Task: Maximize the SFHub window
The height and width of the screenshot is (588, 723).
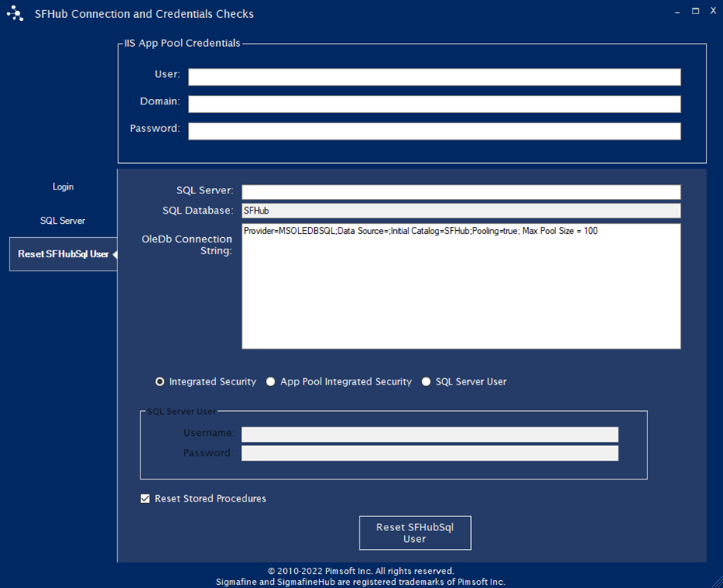Action: [695, 11]
